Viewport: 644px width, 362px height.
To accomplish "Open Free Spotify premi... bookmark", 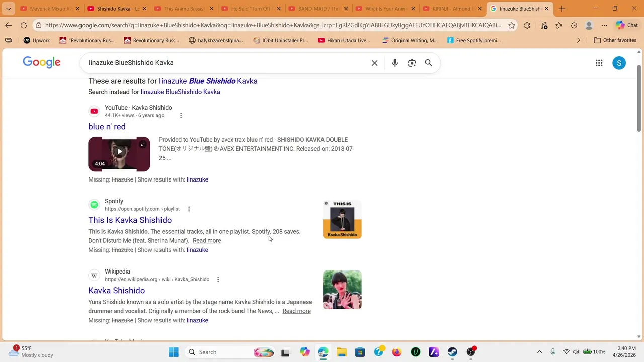I will point(473,40).
